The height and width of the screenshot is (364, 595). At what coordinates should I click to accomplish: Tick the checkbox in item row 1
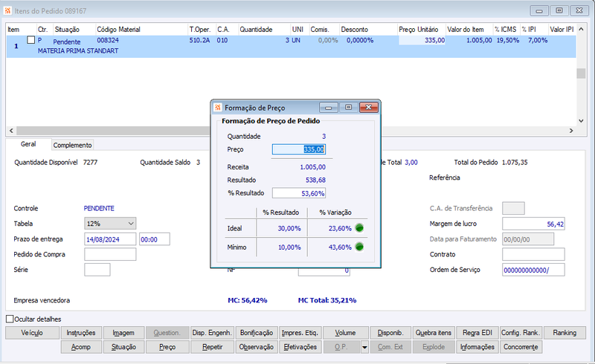pos(31,40)
